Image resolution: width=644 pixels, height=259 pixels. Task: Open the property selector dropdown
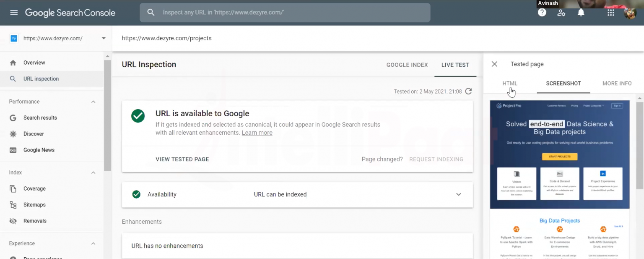click(x=103, y=38)
